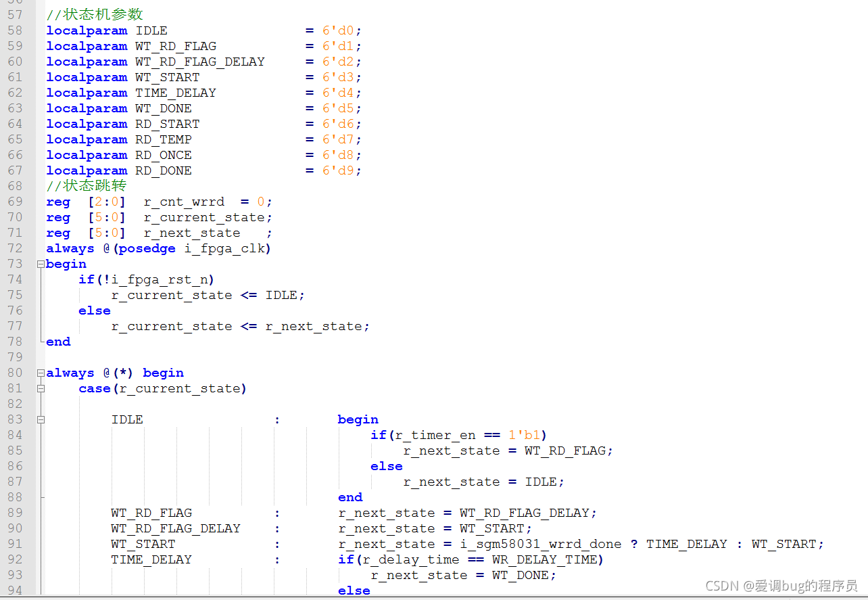Viewport: 868px width, 600px height.
Task: Click the comment //状态跳转
Action: [x=87, y=186]
